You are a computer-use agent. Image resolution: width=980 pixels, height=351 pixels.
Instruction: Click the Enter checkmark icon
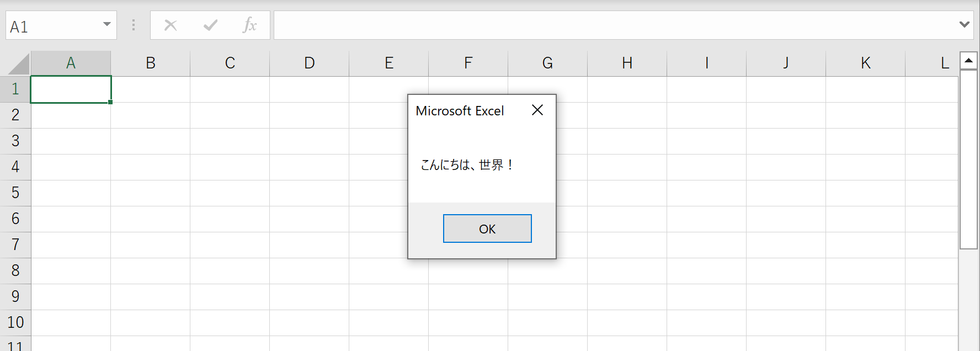click(x=210, y=25)
